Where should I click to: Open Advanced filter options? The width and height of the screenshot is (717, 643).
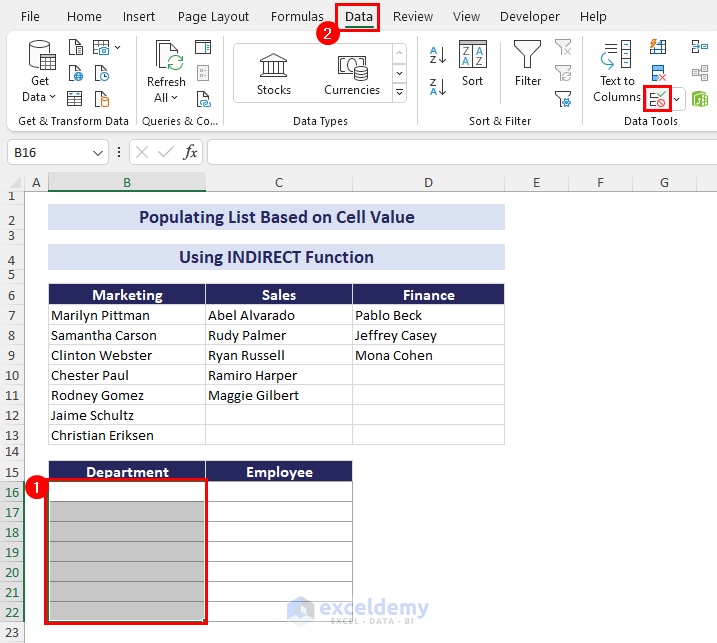pyautogui.click(x=563, y=99)
